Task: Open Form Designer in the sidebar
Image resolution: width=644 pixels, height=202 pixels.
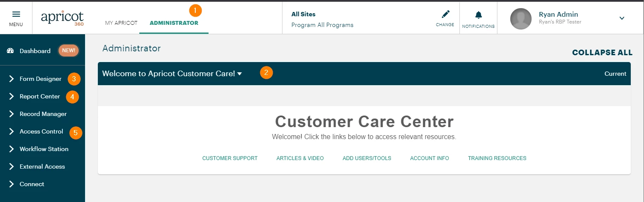Action: point(41,79)
